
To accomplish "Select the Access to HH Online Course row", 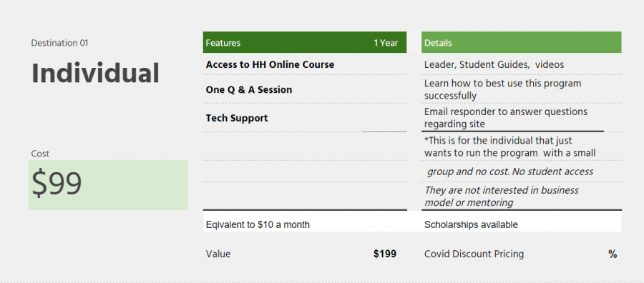I will [305, 64].
